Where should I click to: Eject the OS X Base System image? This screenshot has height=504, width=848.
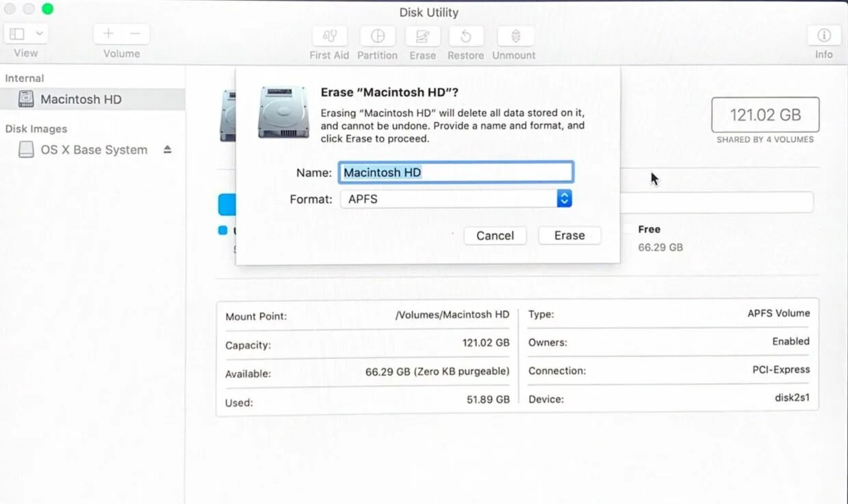coord(168,150)
